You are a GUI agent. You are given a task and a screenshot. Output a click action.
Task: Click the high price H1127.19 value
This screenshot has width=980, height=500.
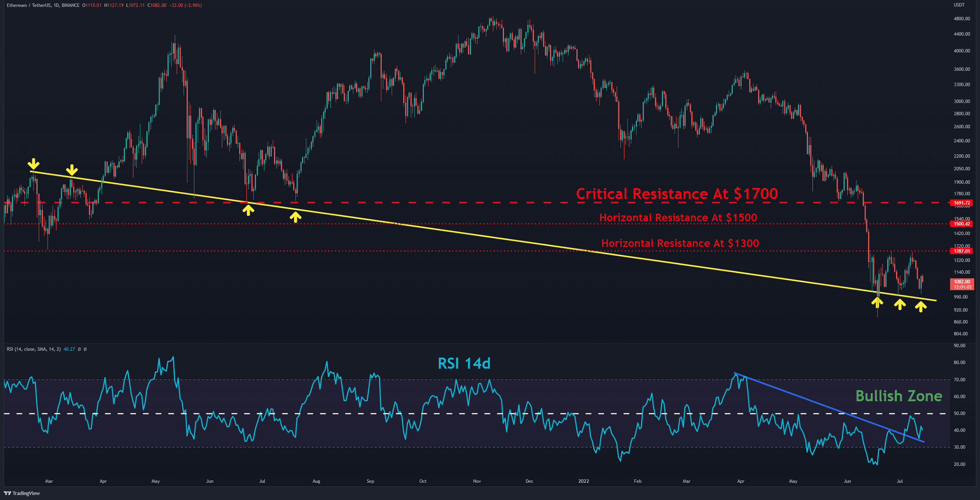coord(114,5)
